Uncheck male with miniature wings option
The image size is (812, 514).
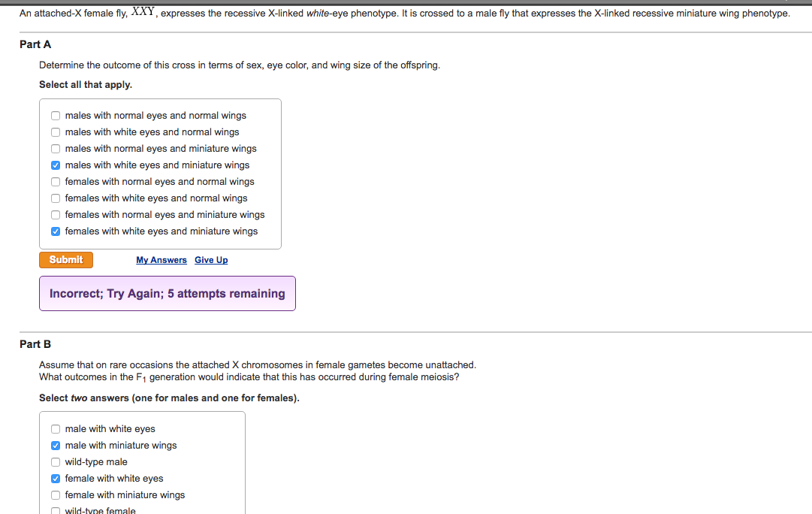[x=56, y=446]
